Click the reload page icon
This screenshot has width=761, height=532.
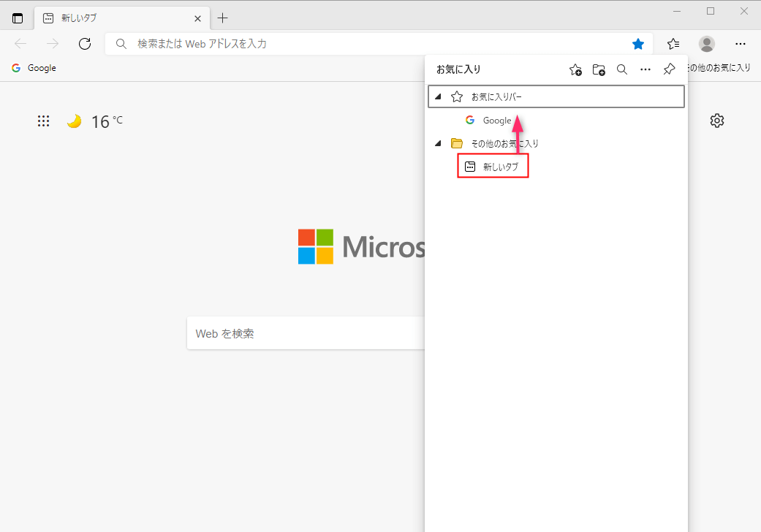[84, 43]
